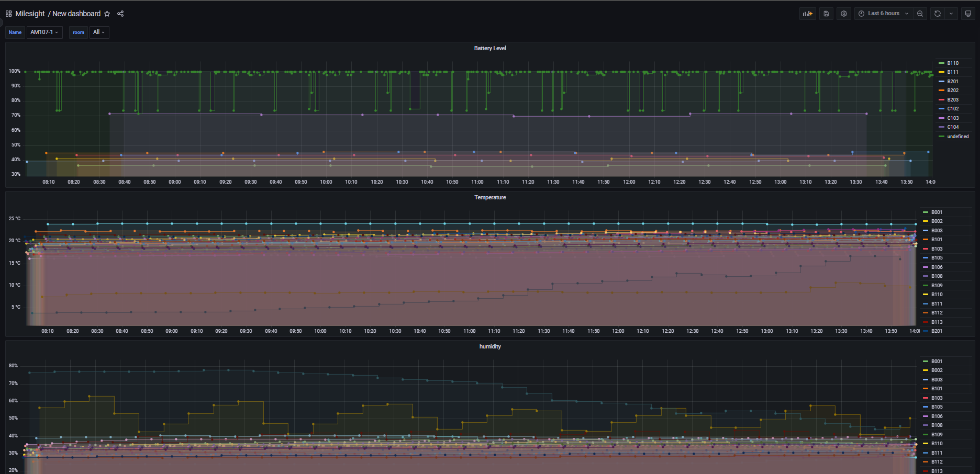Toggle B002 series in humidity legend
Viewport: 980px width, 474px height.
click(937, 370)
